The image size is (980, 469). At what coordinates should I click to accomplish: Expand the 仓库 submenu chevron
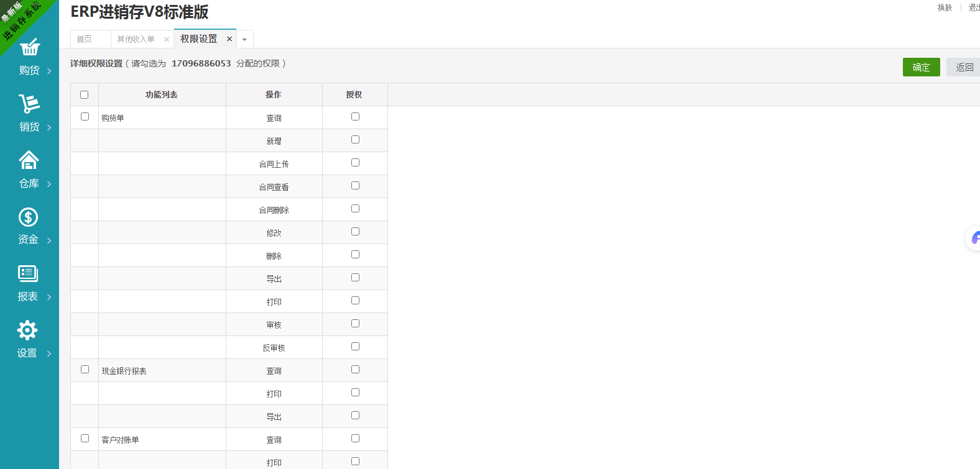[49, 184]
